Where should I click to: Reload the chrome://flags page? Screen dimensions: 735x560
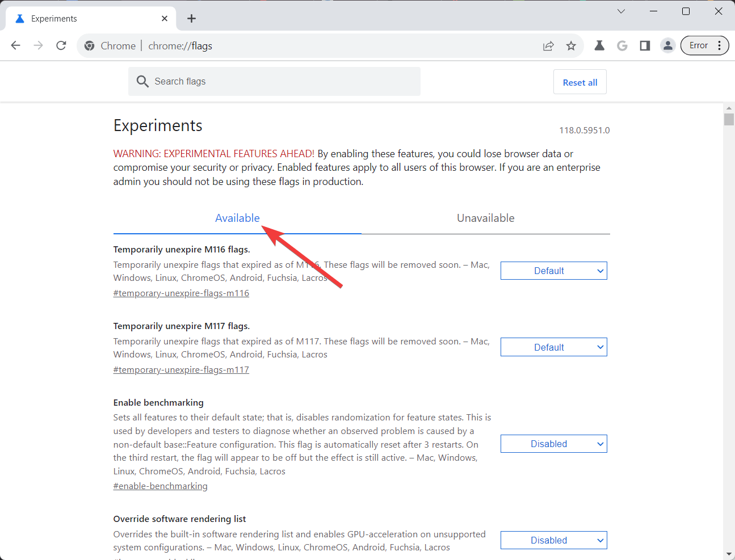61,45
